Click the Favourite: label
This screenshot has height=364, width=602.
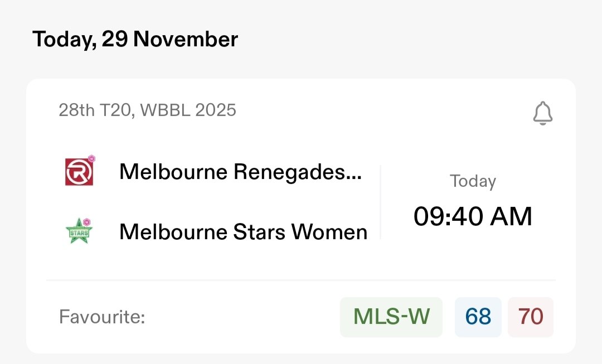point(102,318)
